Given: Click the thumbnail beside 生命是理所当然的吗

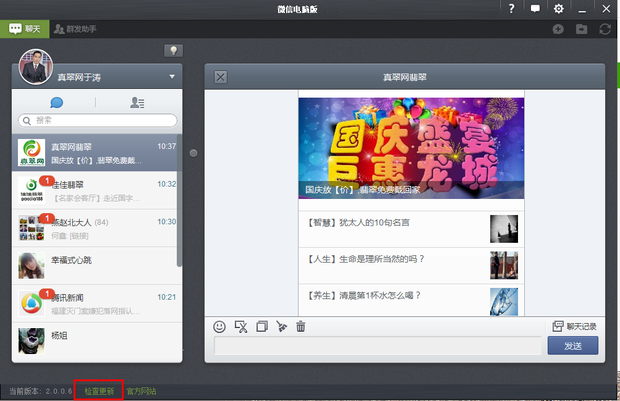Looking at the screenshot, I should pyautogui.click(x=504, y=265).
